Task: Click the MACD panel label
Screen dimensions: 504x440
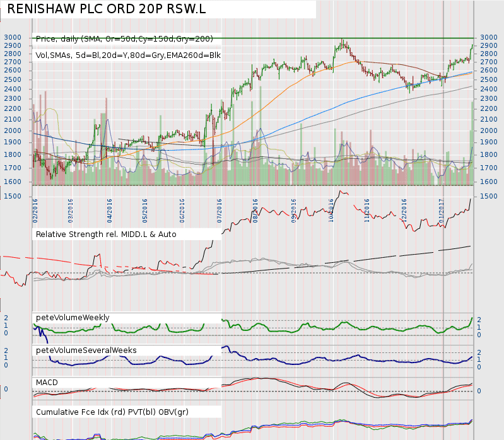Action: click(47, 383)
